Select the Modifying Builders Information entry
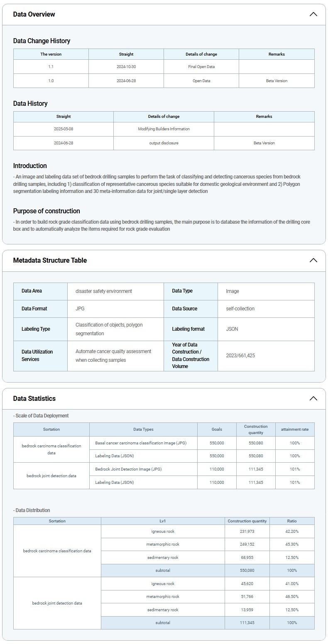Screen dimensions: 328x644 click(x=164, y=129)
